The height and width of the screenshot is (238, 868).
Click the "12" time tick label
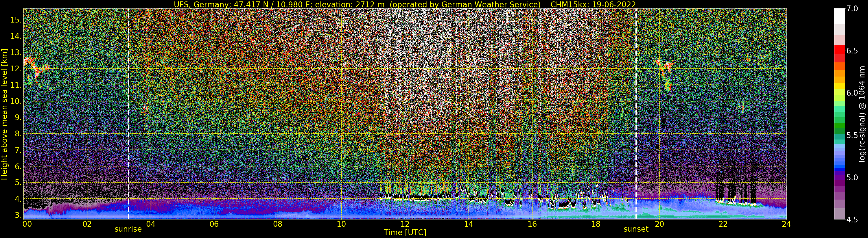405,224
